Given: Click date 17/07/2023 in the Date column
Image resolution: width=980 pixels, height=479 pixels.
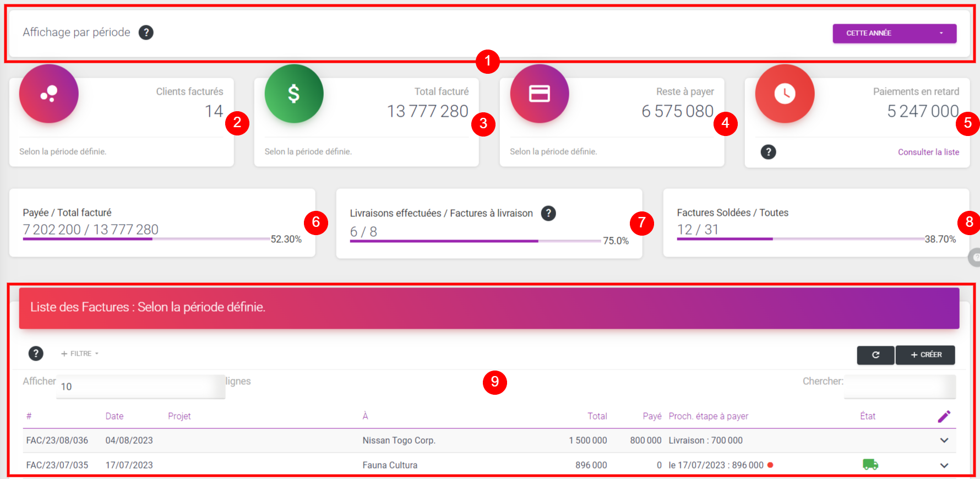Looking at the screenshot, I should 129,465.
